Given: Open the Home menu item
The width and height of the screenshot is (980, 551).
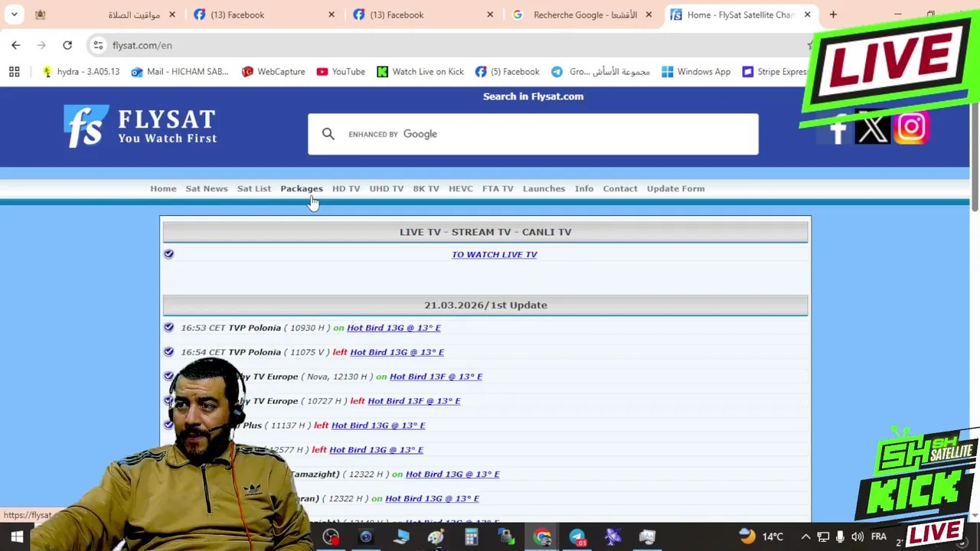Looking at the screenshot, I should (163, 188).
